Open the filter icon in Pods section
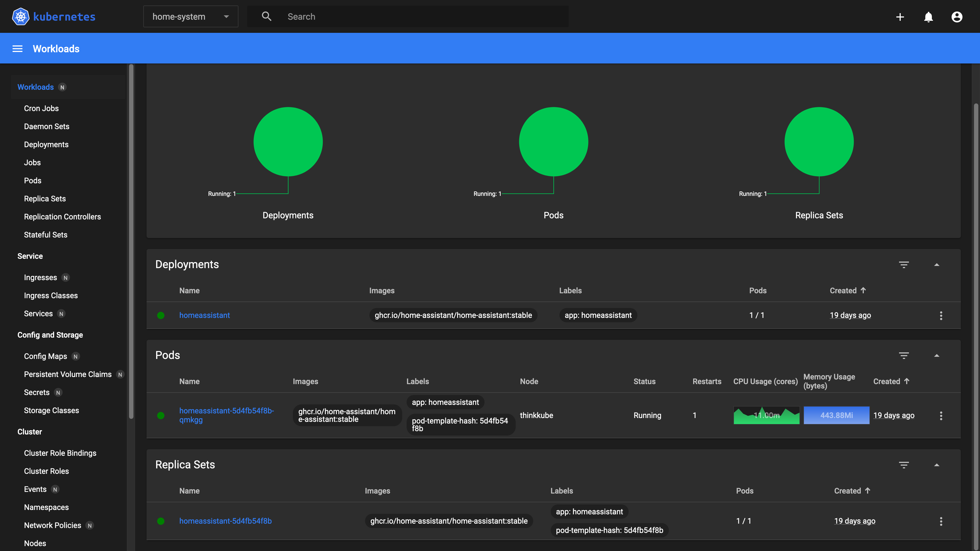The height and width of the screenshot is (551, 980). pyautogui.click(x=904, y=355)
